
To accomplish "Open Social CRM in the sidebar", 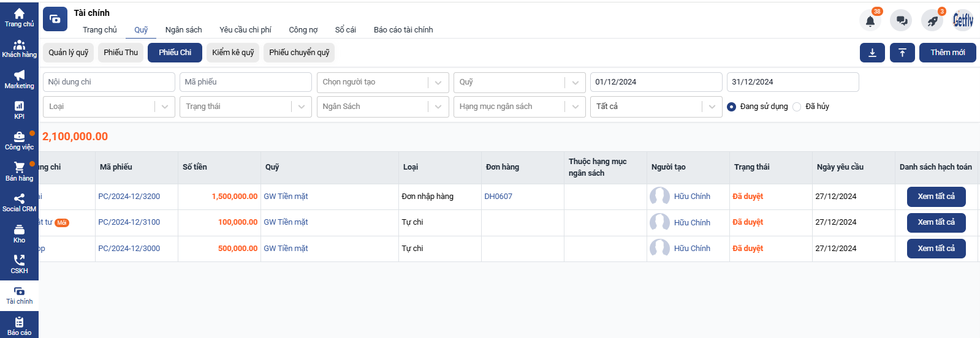I will (x=19, y=203).
